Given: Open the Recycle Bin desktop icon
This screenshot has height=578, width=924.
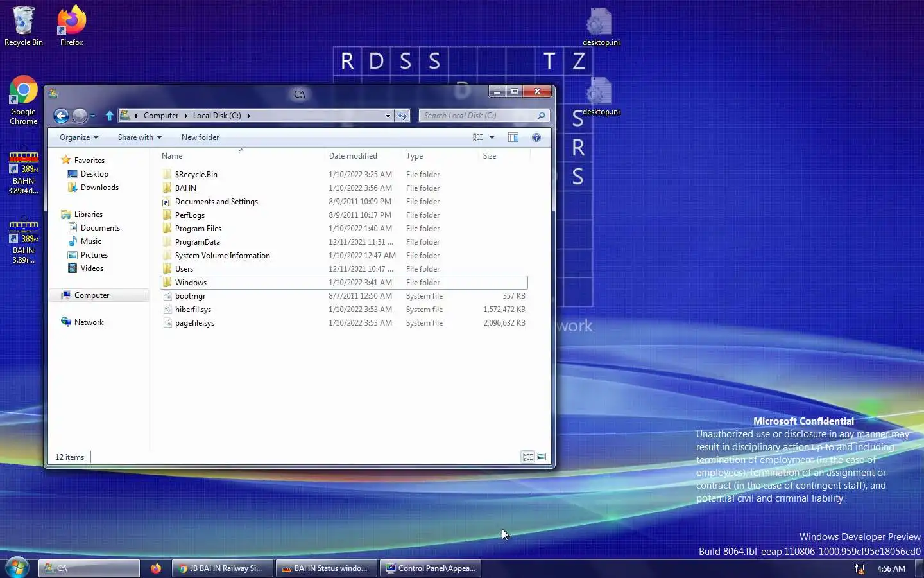Looking at the screenshot, I should pyautogui.click(x=24, y=27).
